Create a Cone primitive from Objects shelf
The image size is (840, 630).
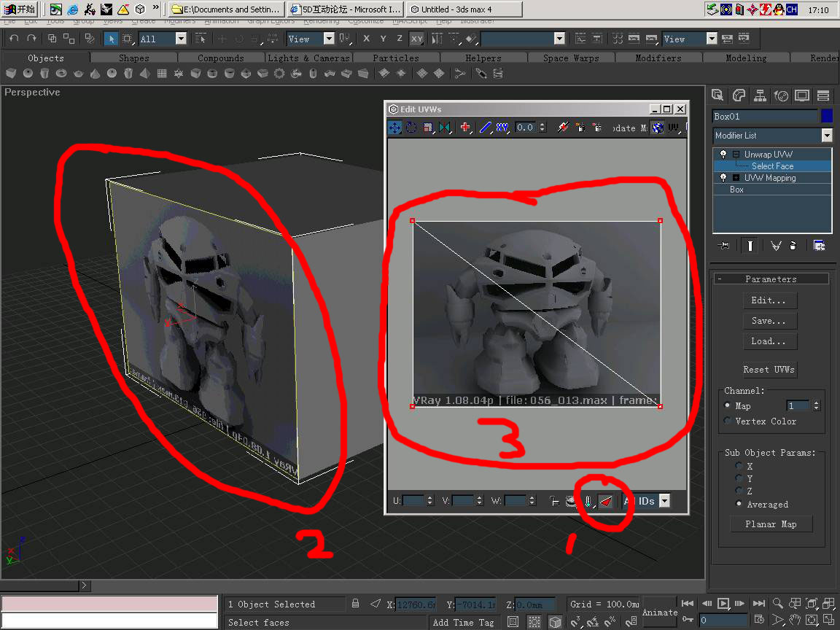[95, 74]
